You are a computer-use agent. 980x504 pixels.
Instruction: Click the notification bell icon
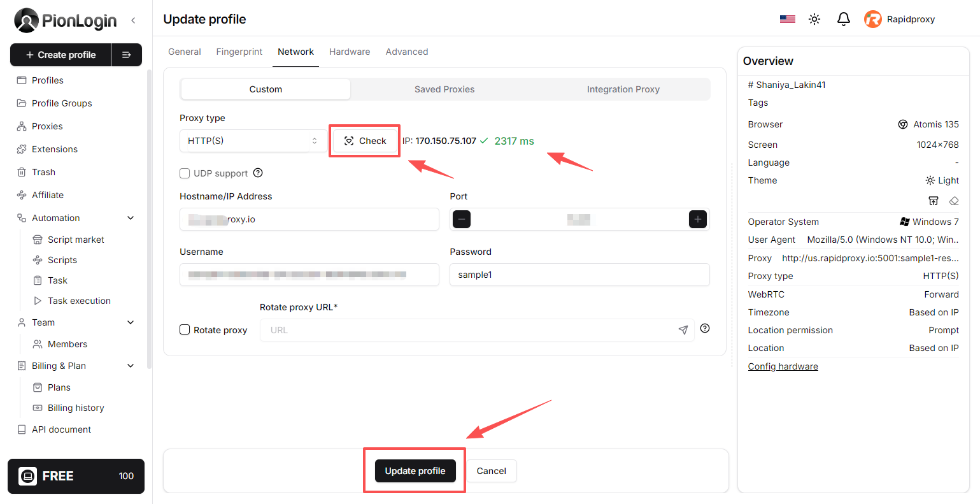pyautogui.click(x=843, y=19)
